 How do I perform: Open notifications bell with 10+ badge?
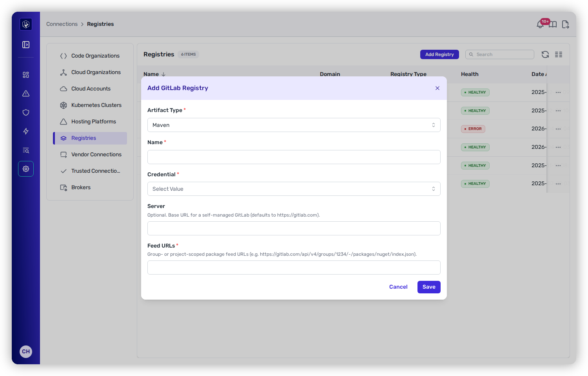[x=541, y=24]
